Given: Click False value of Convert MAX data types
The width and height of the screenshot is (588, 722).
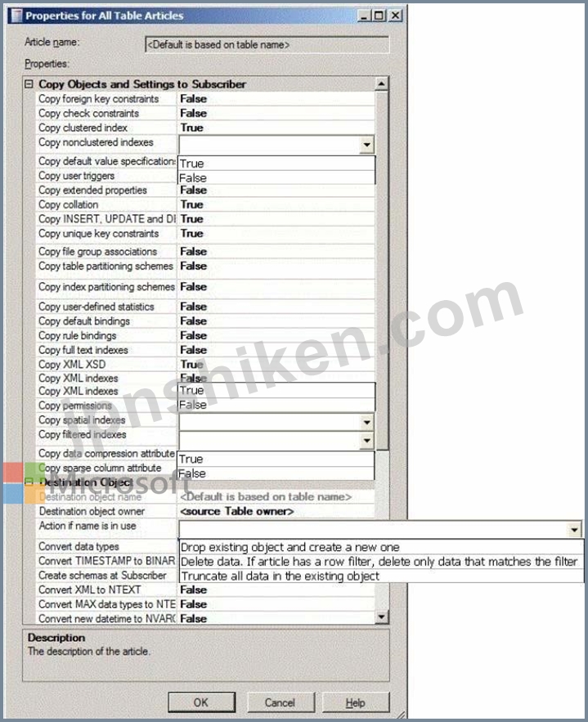Looking at the screenshot, I should tap(193, 604).
